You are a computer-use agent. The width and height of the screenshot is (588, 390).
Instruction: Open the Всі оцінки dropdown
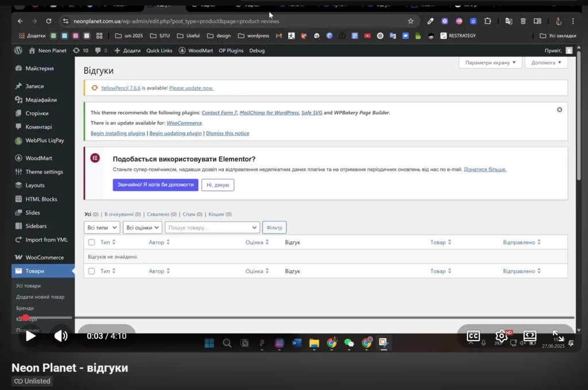(142, 228)
